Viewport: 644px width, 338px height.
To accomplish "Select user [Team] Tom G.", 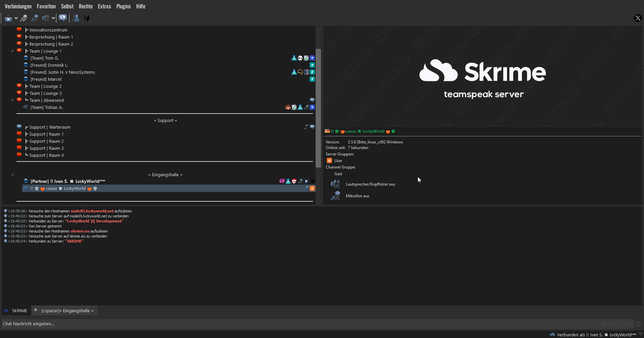I will coord(45,58).
